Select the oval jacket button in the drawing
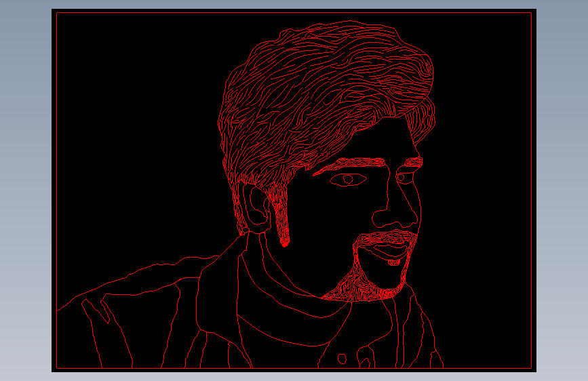Viewport: 588px width, 381px height. coord(342,359)
